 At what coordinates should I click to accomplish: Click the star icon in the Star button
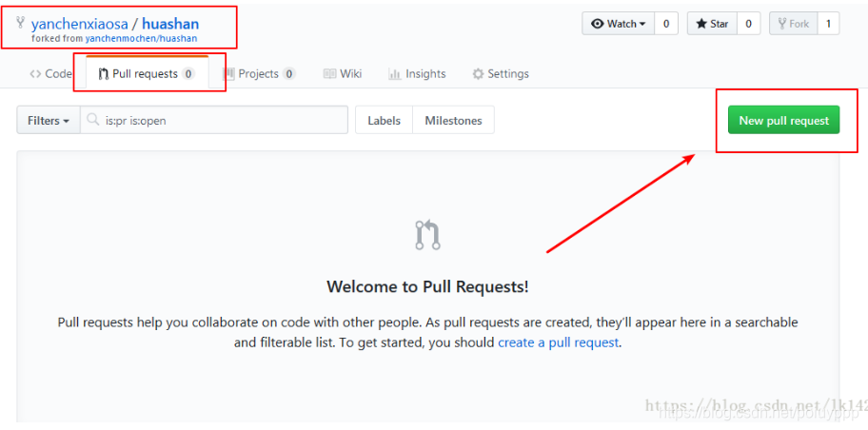(x=701, y=24)
